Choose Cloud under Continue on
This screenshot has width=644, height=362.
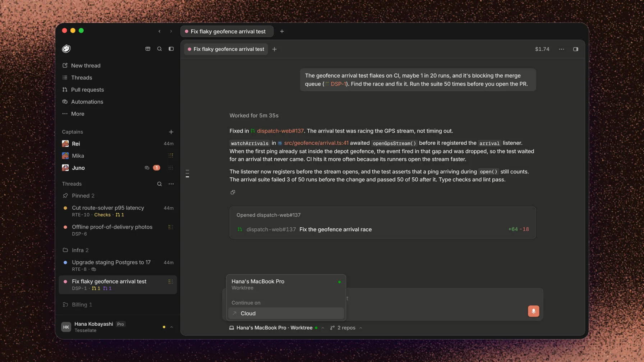point(286,314)
